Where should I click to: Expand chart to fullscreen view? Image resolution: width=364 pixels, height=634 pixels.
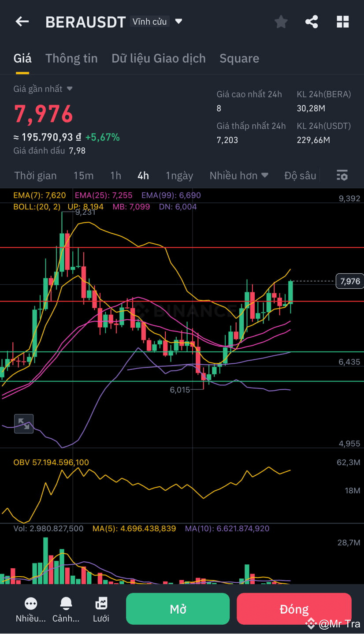coord(23,424)
